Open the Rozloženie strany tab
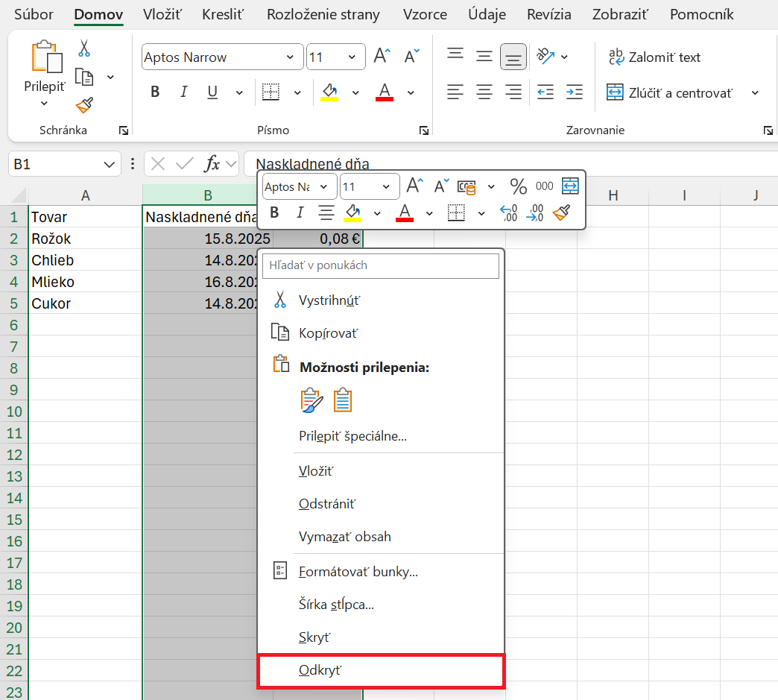 click(x=323, y=14)
